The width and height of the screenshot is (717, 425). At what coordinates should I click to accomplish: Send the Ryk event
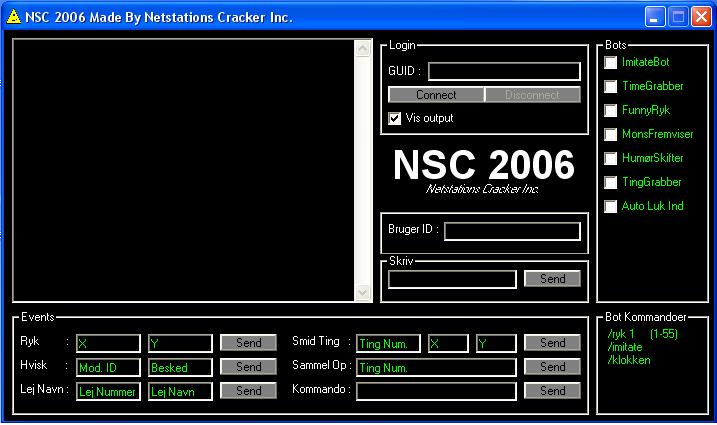point(248,343)
